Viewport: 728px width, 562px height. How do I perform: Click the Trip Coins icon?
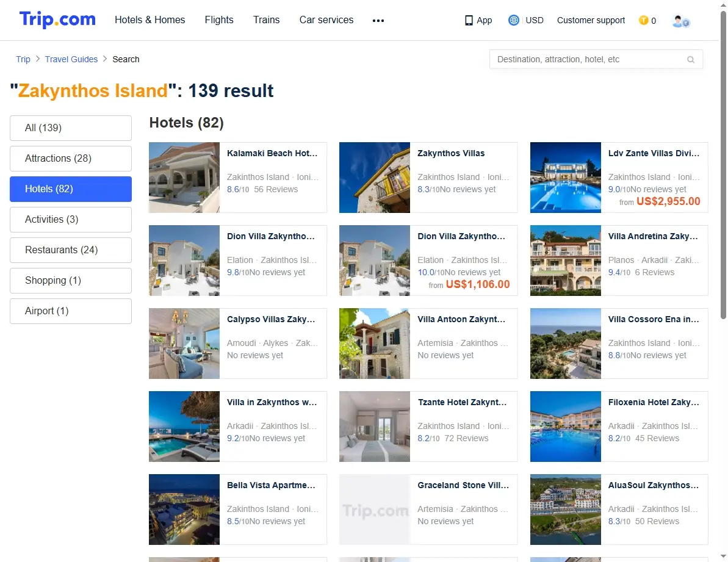point(644,20)
